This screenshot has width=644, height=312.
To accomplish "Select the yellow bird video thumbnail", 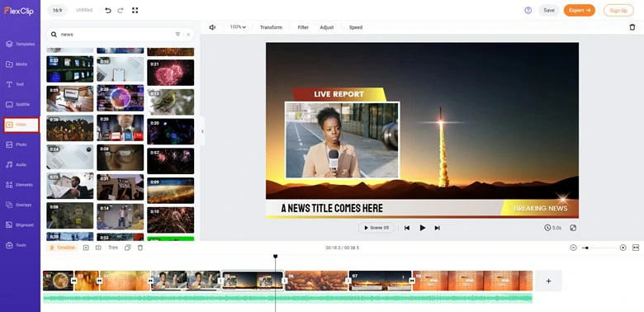I will click(170, 102).
